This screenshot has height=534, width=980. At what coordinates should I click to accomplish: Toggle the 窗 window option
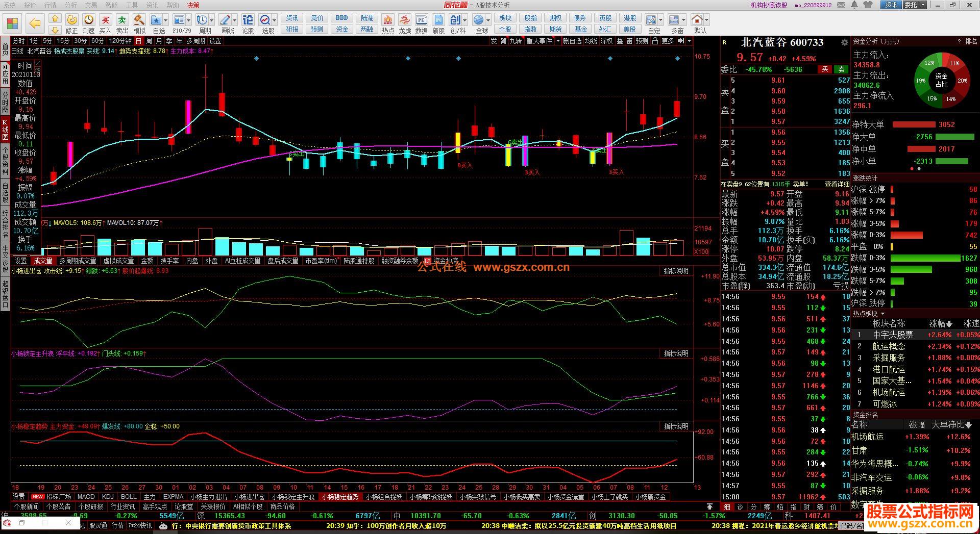tap(630, 41)
